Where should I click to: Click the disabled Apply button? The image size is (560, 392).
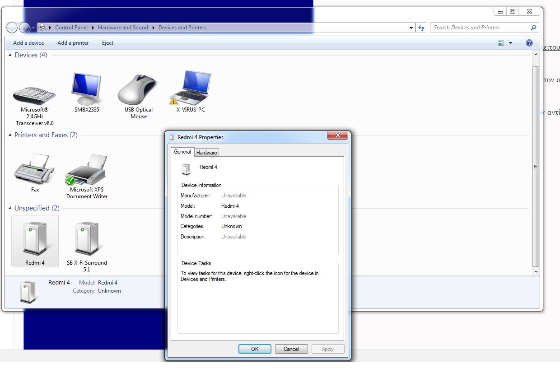[328, 349]
